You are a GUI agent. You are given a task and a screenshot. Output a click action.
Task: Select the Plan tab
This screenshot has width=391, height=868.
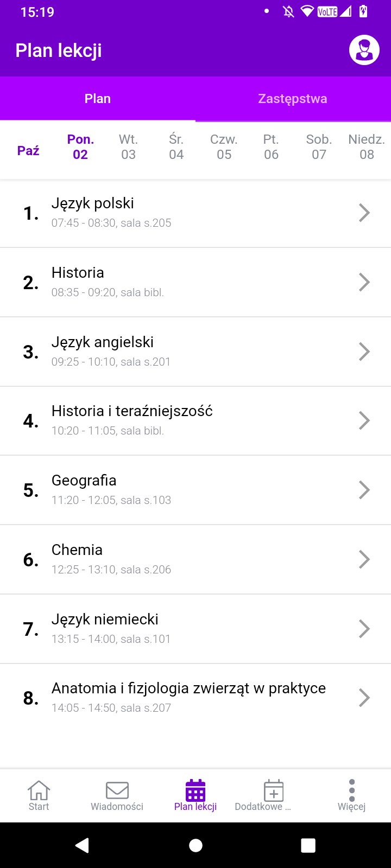tap(98, 99)
